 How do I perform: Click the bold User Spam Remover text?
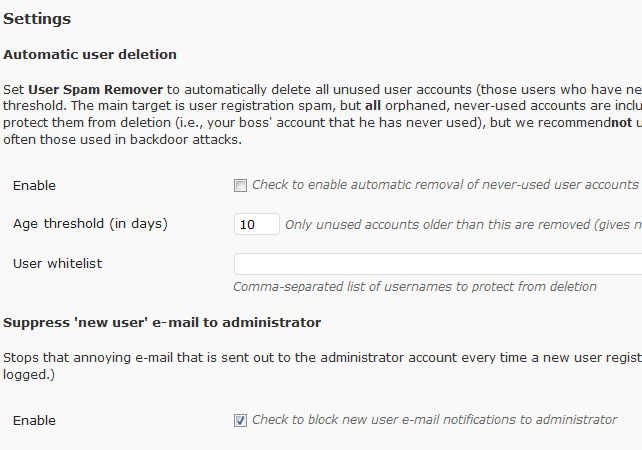pyautogui.click(x=95, y=90)
